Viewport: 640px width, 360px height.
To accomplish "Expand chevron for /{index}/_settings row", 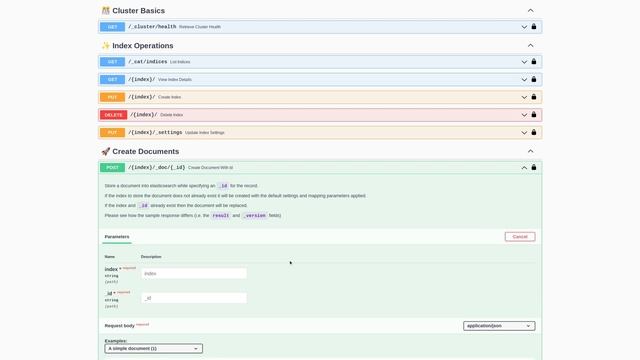I will click(x=524, y=133).
